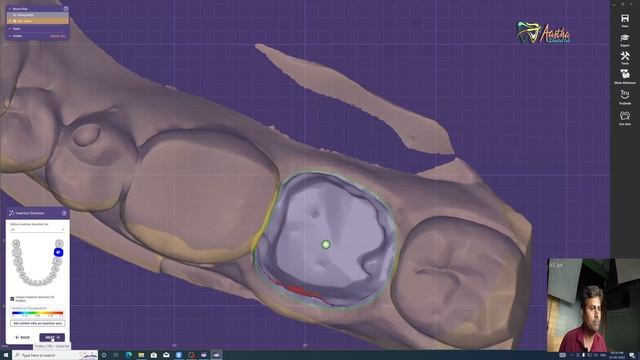The image size is (640, 360).
Task: Click the Insertion Direction wizard icon
Action: point(11,213)
